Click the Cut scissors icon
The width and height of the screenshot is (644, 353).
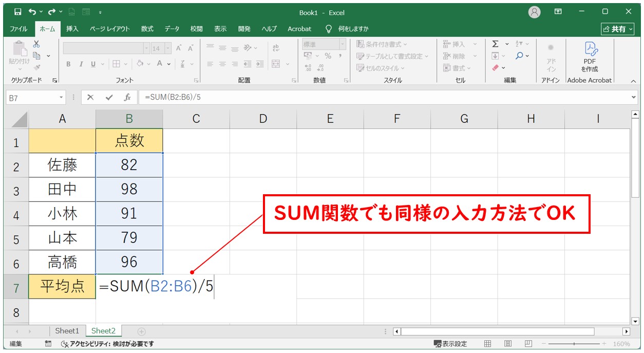[x=36, y=44]
